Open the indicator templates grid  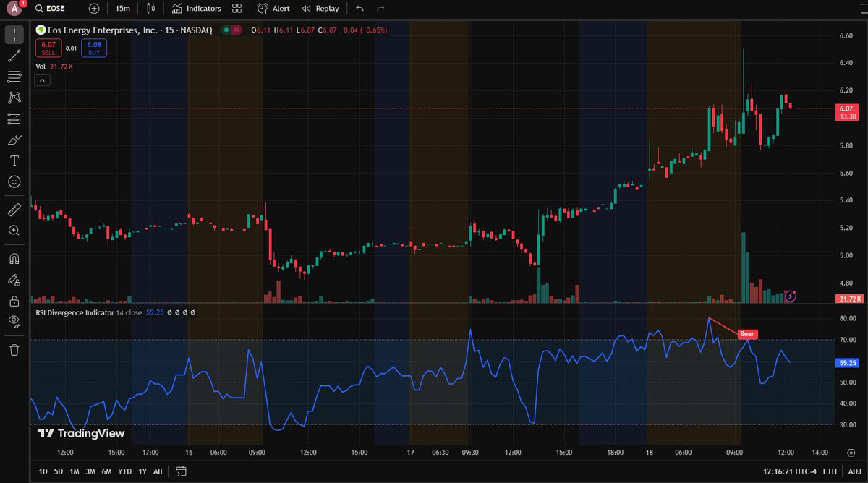pyautogui.click(x=237, y=9)
